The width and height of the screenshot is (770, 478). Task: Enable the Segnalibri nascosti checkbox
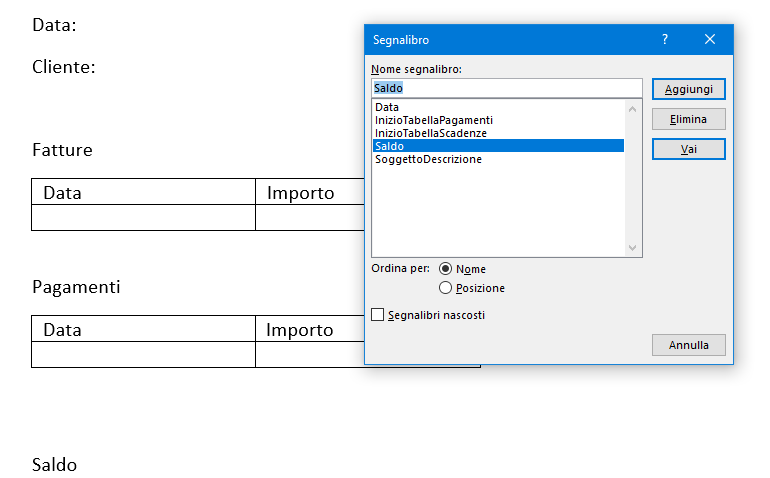[x=378, y=315]
